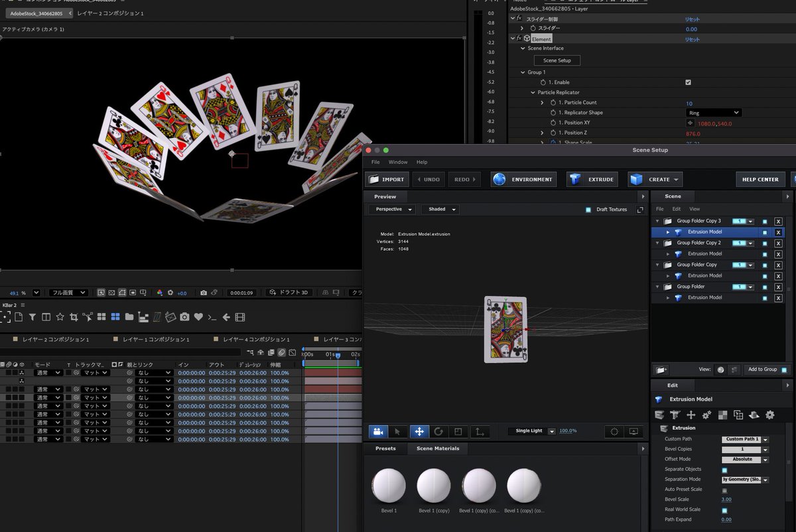Maximize the Scene Setup preview viewport
This screenshot has width=796, height=532.
(x=640, y=210)
